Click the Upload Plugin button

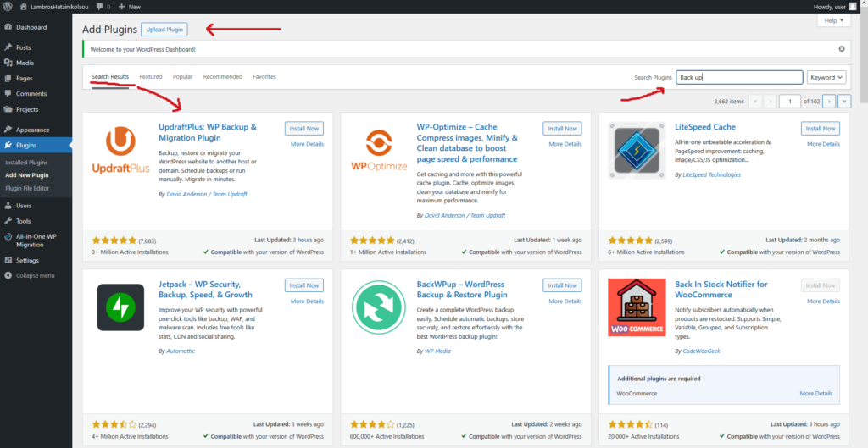(x=164, y=30)
